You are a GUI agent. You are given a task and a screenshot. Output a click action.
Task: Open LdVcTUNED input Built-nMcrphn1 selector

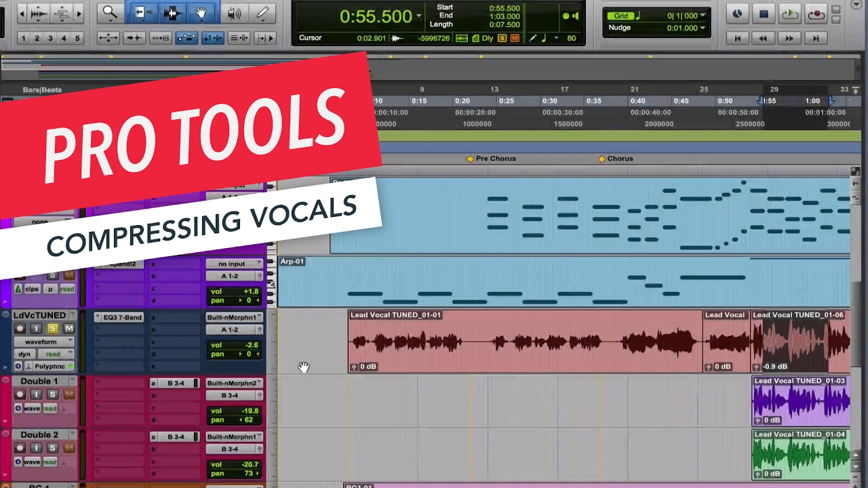click(234, 317)
